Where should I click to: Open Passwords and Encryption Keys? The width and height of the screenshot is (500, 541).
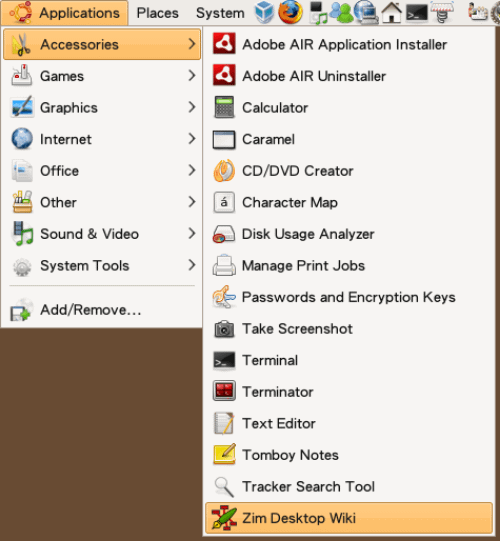[x=349, y=297]
